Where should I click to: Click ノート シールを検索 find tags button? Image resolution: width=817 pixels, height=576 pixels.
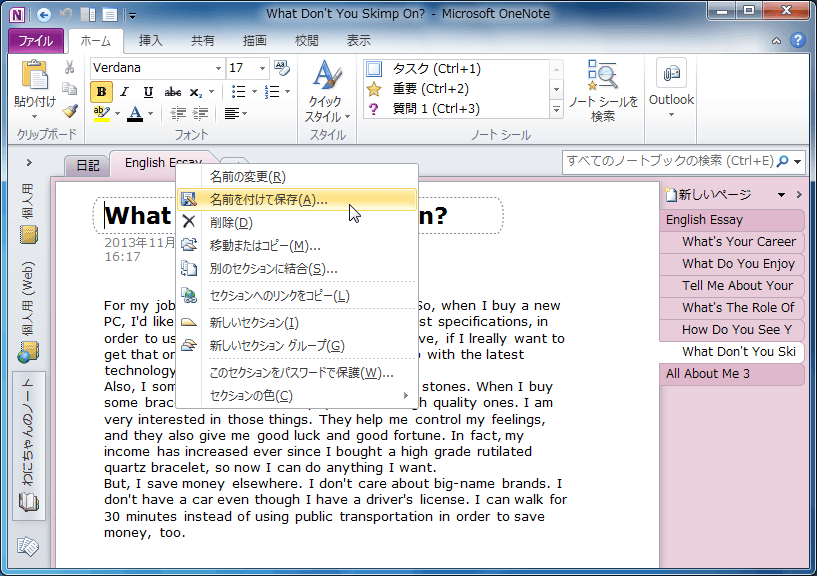pyautogui.click(x=603, y=92)
